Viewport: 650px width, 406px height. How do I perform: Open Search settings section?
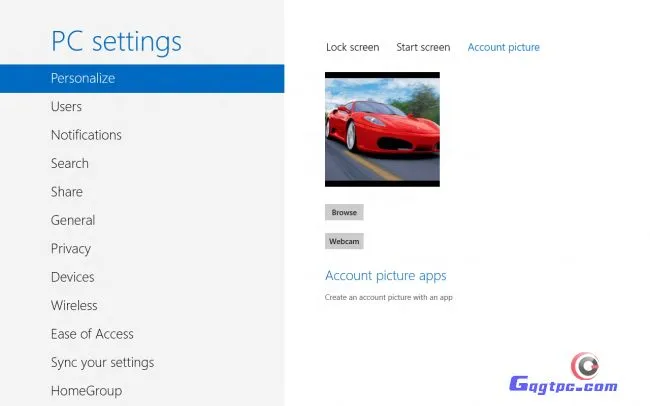(x=70, y=163)
